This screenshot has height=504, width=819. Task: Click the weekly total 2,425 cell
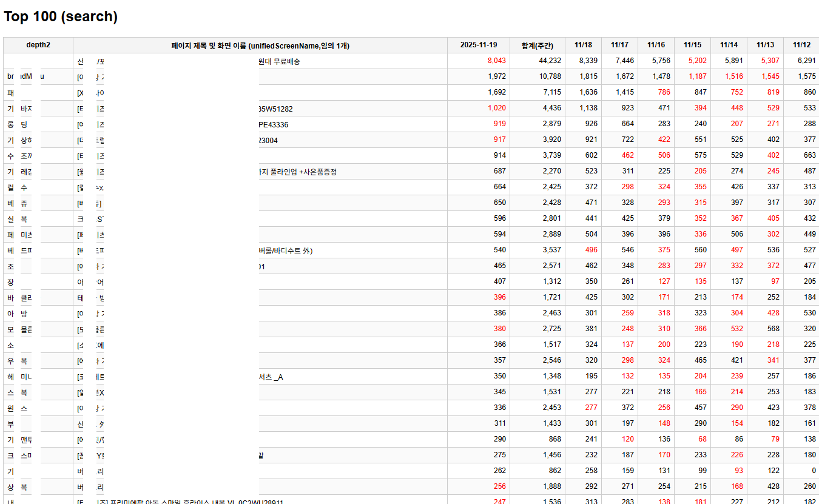(538, 187)
